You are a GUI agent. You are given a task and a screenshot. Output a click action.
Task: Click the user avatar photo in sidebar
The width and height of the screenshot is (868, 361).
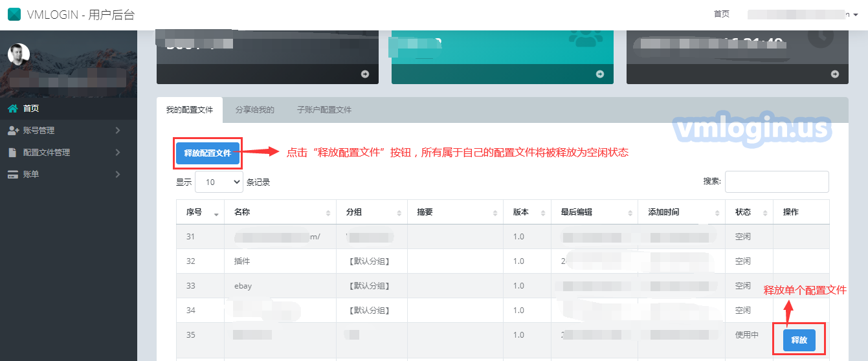[x=19, y=54]
